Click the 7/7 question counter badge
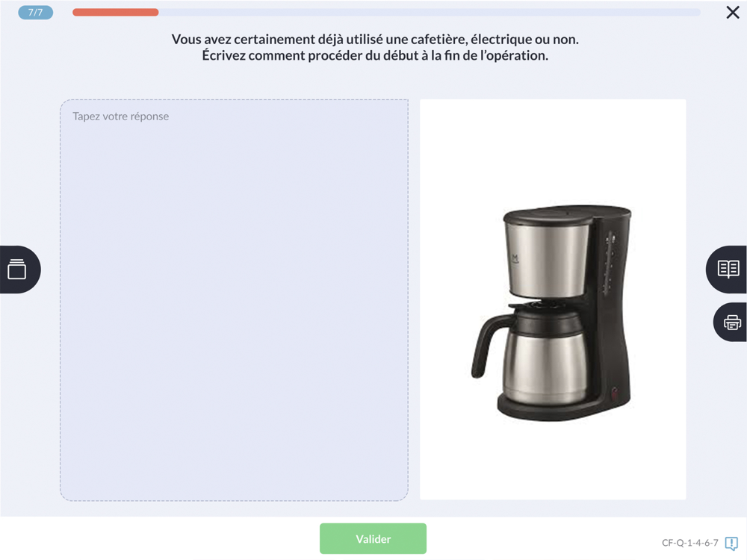The width and height of the screenshot is (747, 560). pyautogui.click(x=35, y=13)
